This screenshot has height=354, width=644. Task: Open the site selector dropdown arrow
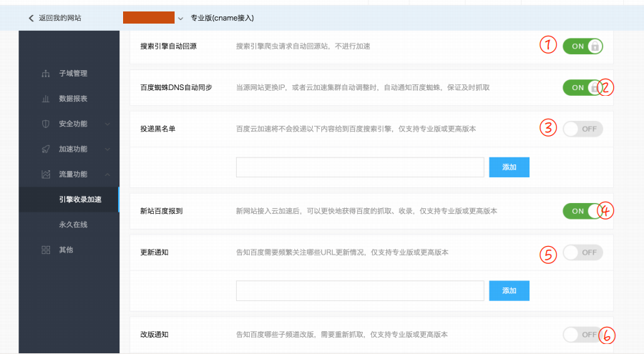180,19
